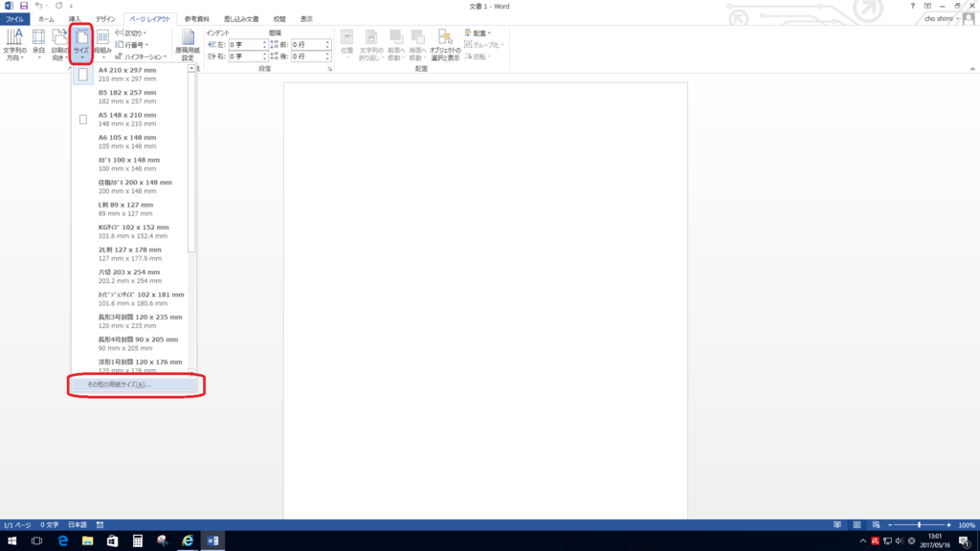The height and width of the screenshot is (551, 980).
Task: Click the macro recording icon in status bar
Action: coord(100,525)
